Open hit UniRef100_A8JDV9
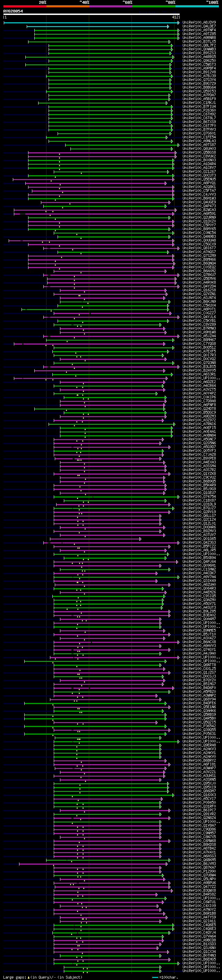 click(x=199, y=23)
